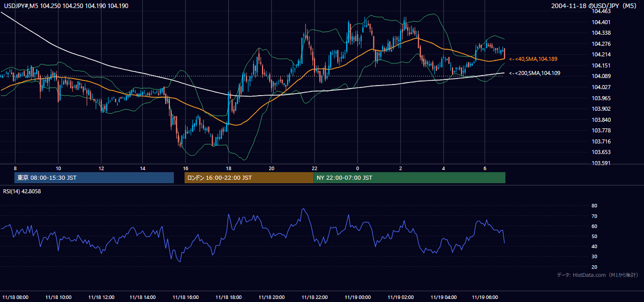Click price axis value 103.591

(x=602, y=163)
